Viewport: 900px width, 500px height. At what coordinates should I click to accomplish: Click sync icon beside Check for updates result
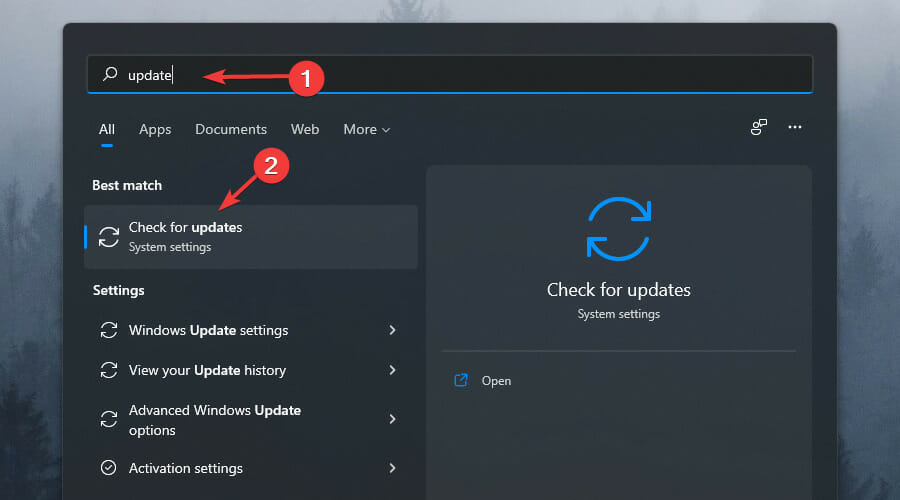click(108, 237)
